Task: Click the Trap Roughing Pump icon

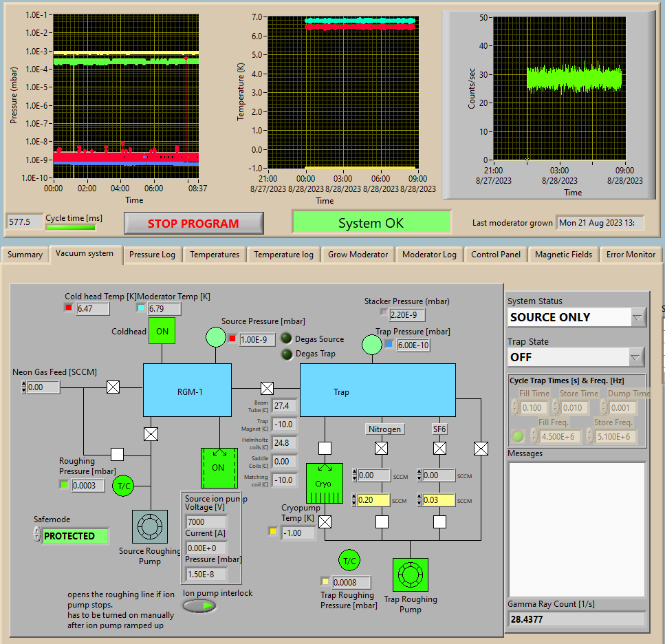Action: pos(410,575)
